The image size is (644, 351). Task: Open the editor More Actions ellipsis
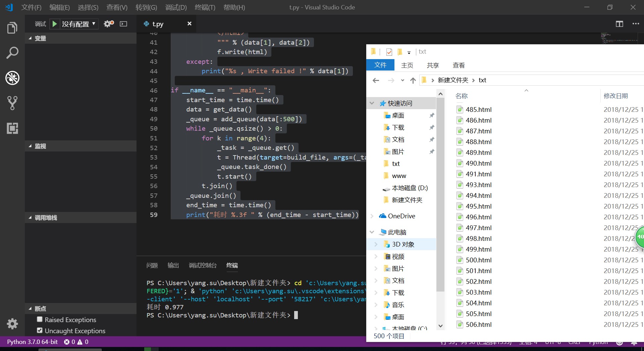pos(636,24)
